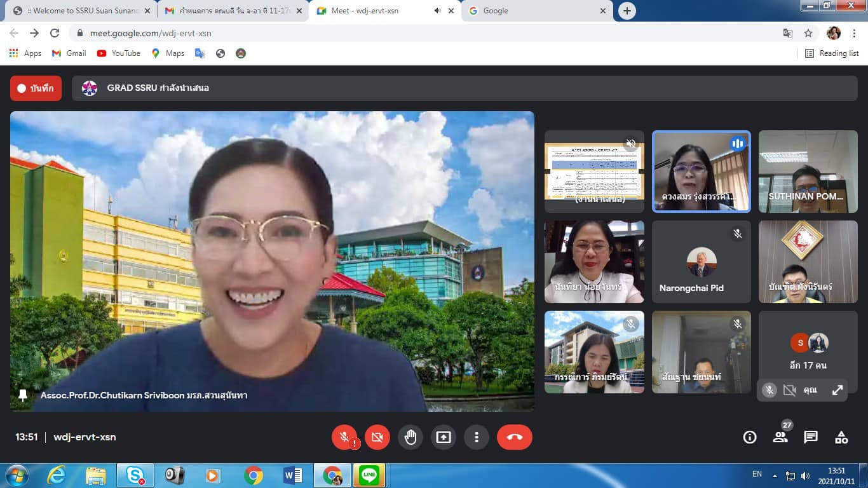This screenshot has height=488, width=868.
Task: Toggle the muted microphone button
Action: [344, 437]
